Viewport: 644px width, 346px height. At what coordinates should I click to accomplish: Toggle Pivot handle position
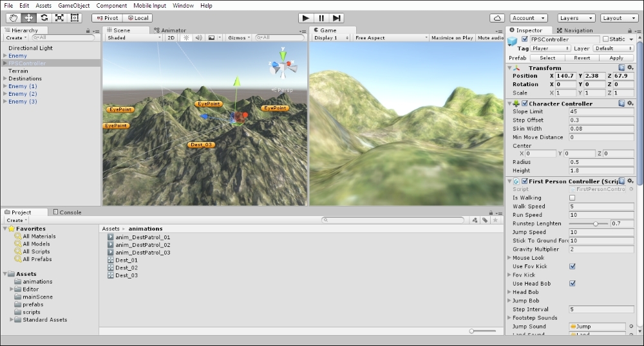(x=108, y=18)
